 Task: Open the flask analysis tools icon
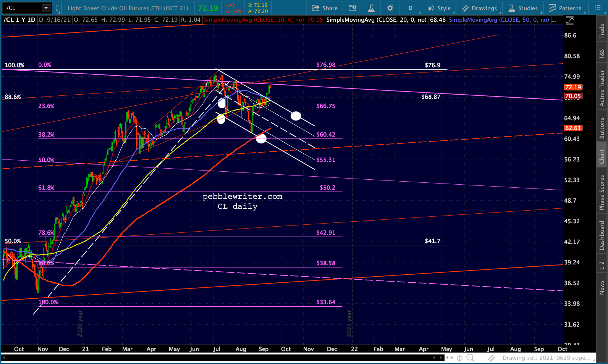(371, 8)
